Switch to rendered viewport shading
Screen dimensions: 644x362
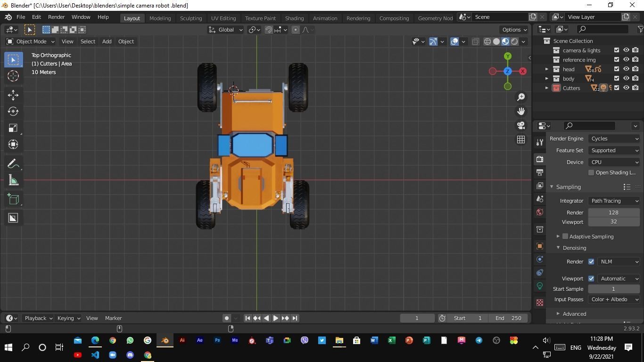tap(514, 41)
